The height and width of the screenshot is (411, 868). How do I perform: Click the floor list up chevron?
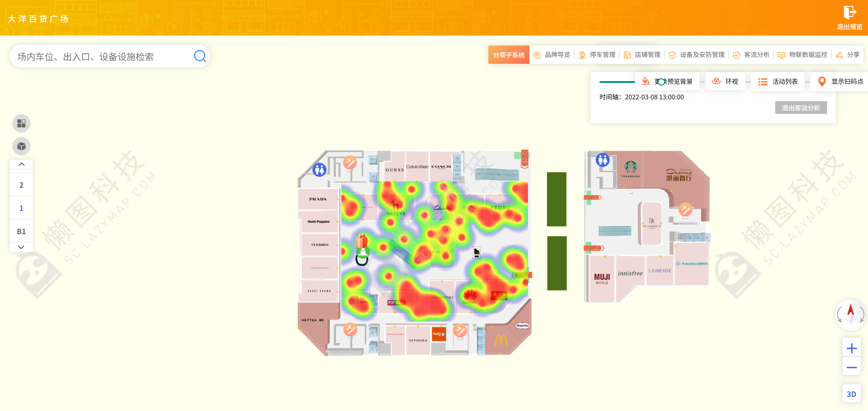[21, 164]
